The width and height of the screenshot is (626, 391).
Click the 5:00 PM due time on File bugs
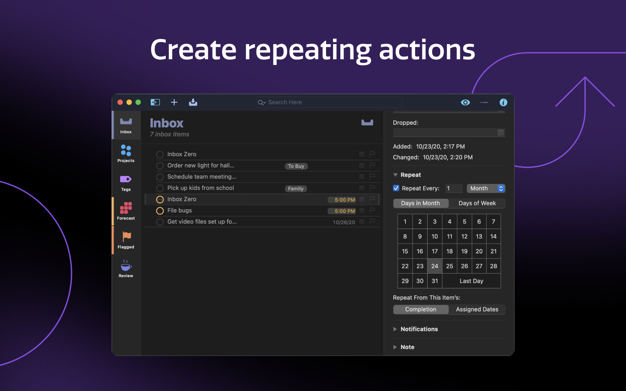[x=342, y=211]
